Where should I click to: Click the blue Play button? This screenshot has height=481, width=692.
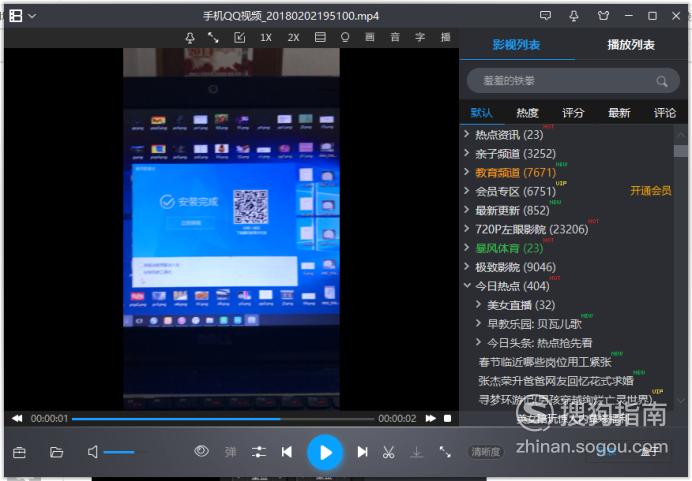coord(325,452)
